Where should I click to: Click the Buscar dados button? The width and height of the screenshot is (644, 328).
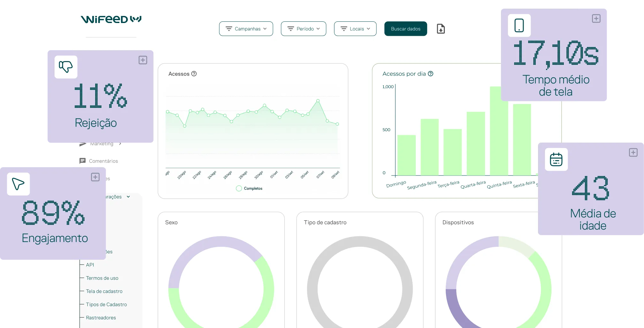pos(405,29)
